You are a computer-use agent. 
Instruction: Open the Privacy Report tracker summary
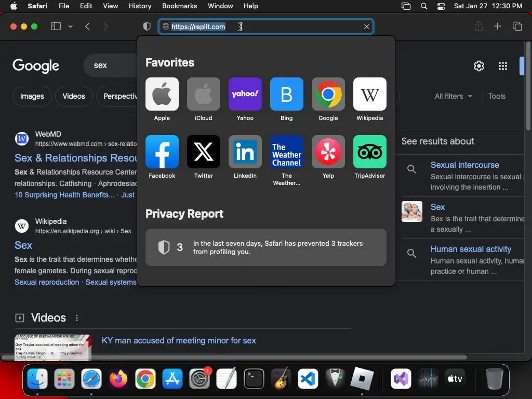point(266,247)
